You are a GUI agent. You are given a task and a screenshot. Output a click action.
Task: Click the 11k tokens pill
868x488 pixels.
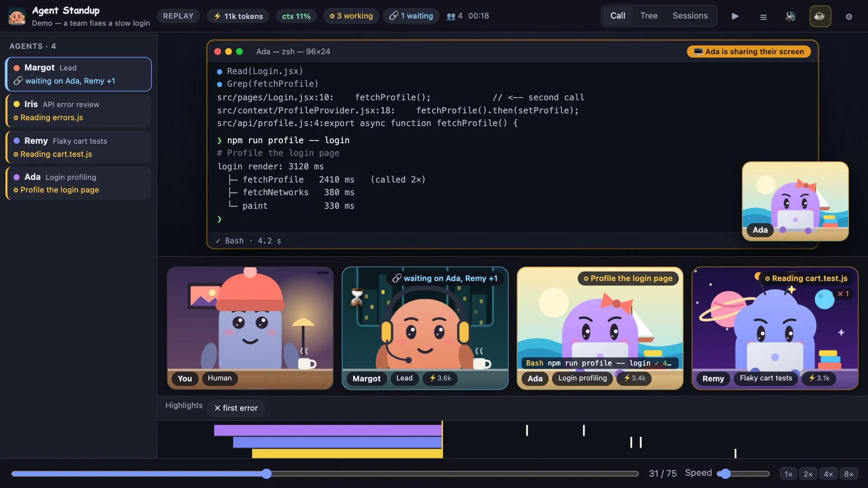238,16
